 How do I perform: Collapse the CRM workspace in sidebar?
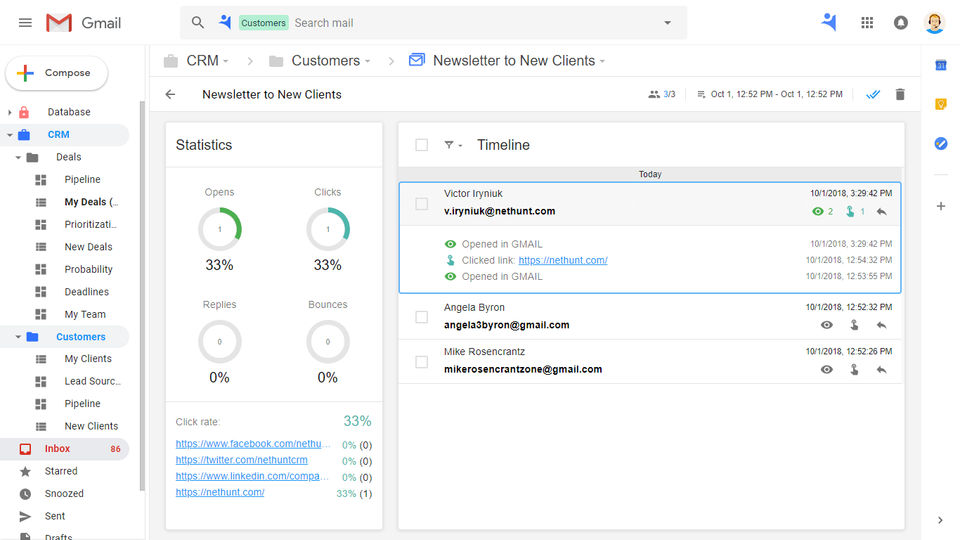9,135
